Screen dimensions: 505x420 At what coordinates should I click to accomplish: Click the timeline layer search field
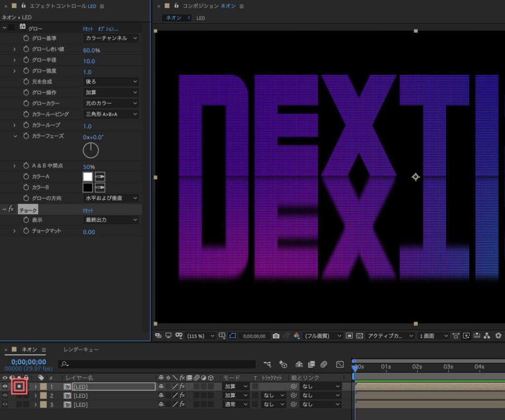tap(157, 364)
